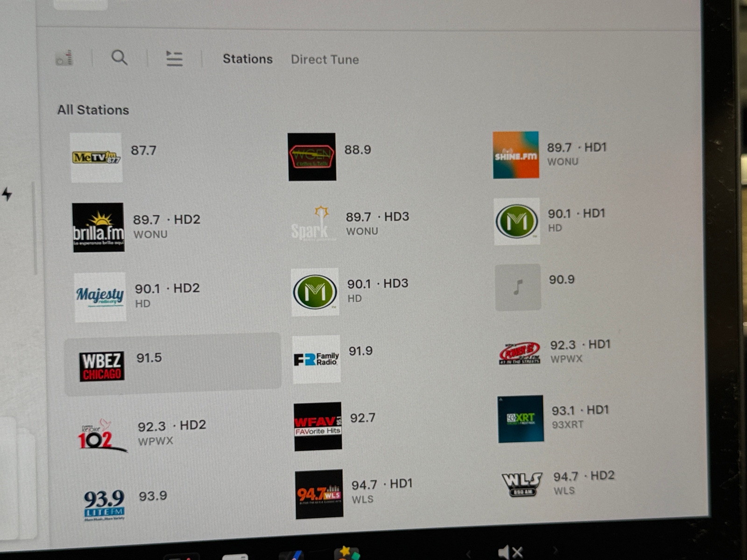Select the Spark 89.7 HD3 logo
The width and height of the screenshot is (747, 560).
[314, 224]
